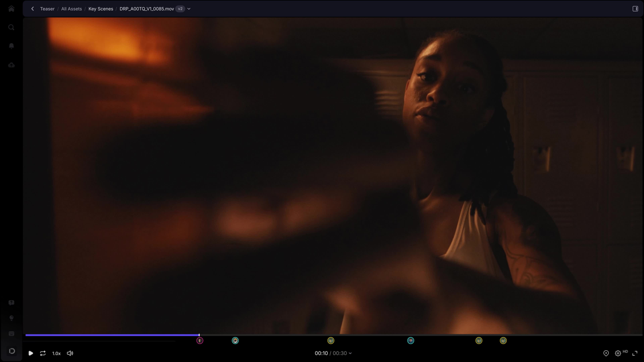Expand the v2 version dropdown
The height and width of the screenshot is (362, 644).
(189, 9)
